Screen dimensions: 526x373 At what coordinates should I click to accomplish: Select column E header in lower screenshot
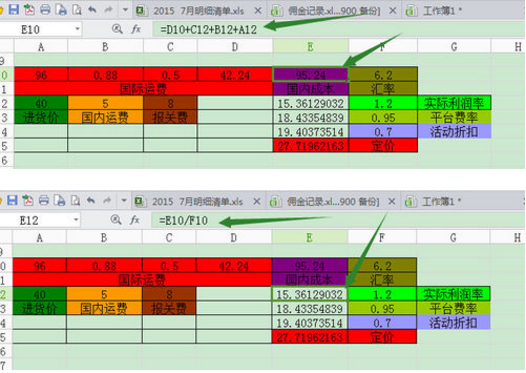pyautogui.click(x=309, y=238)
